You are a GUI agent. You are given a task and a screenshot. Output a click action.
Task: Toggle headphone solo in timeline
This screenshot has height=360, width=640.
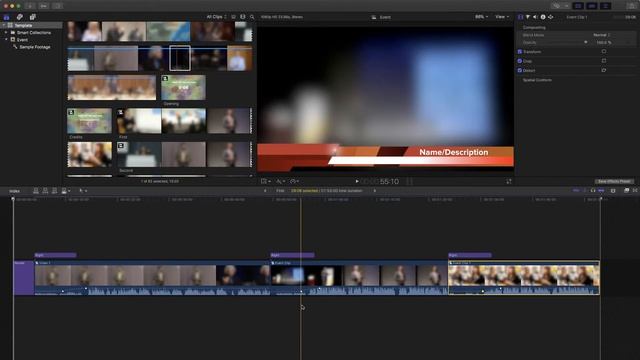pos(593,191)
